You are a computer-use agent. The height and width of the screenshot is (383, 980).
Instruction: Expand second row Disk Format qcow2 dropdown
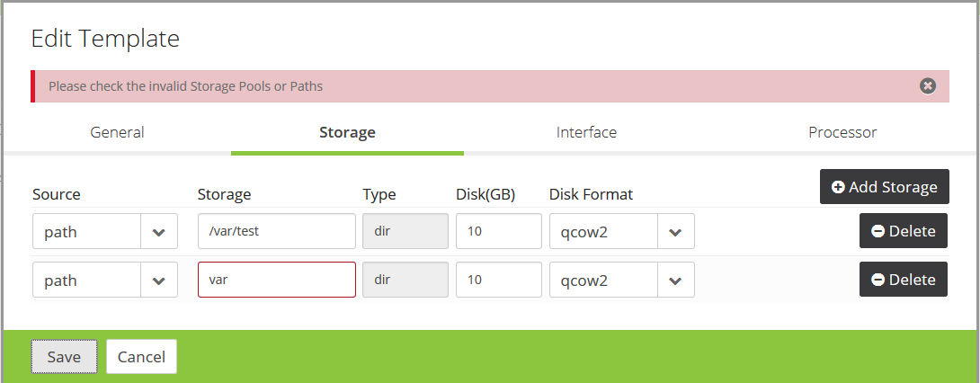675,281
